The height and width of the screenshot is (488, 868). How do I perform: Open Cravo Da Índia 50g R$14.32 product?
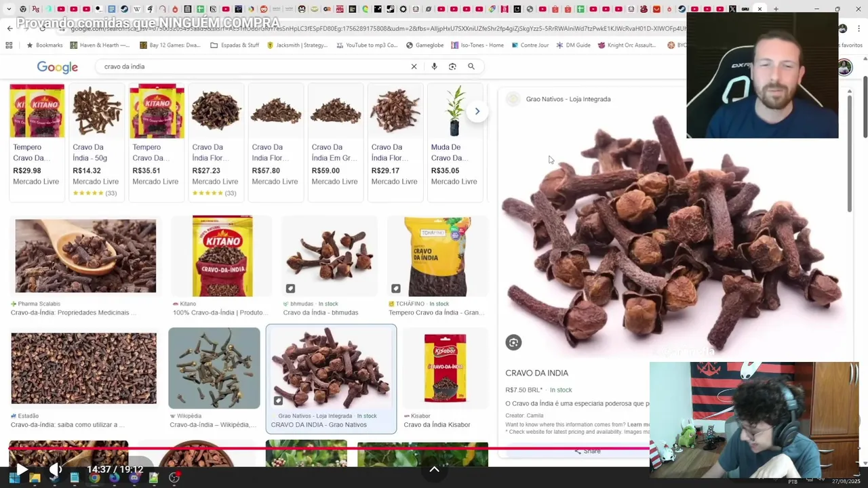tap(96, 142)
